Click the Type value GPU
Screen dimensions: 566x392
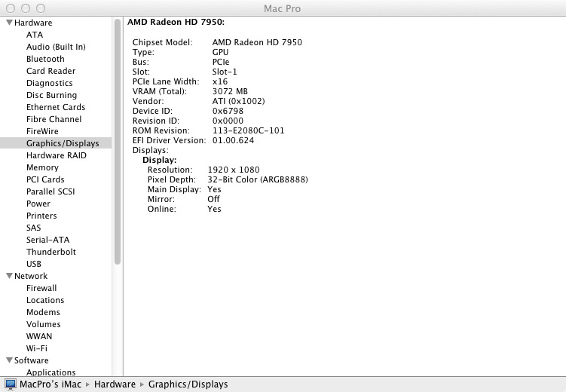tap(220, 52)
